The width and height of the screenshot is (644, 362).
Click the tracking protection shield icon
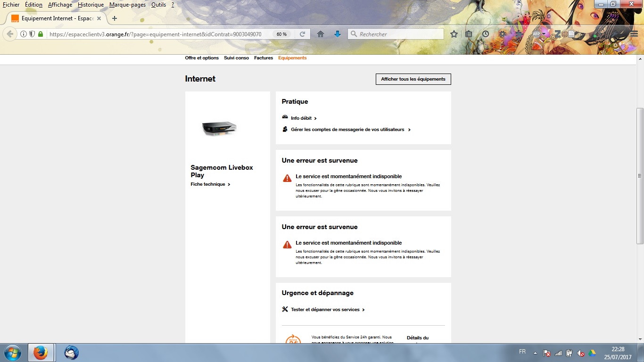pyautogui.click(x=32, y=34)
